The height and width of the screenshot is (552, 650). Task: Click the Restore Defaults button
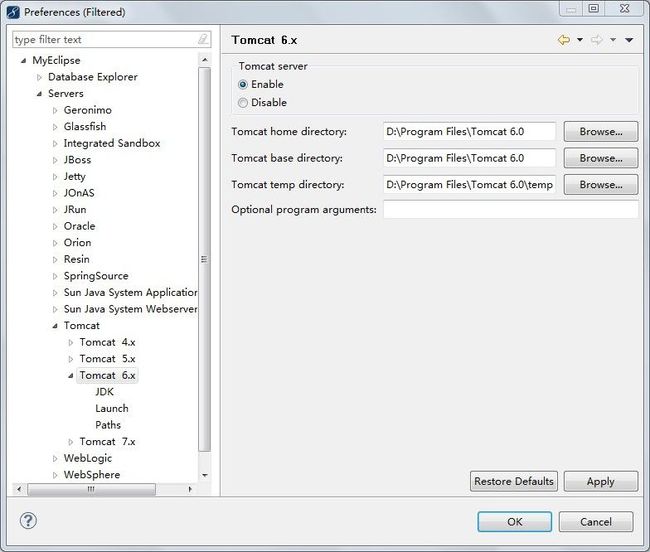point(514,481)
